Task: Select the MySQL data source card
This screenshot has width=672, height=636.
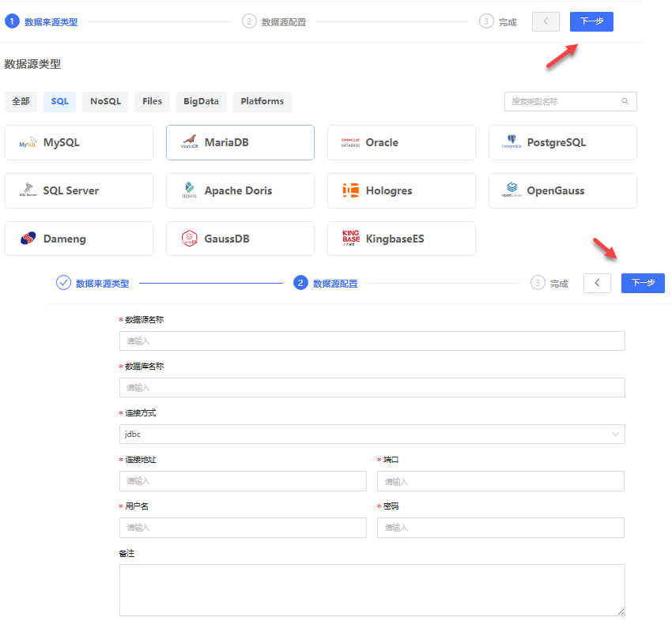Action: 79,143
